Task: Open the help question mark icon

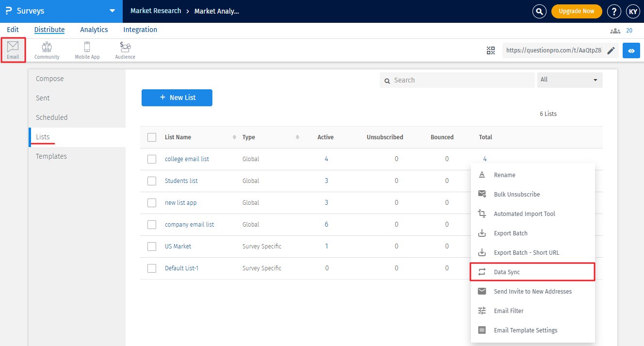Action: click(x=614, y=11)
